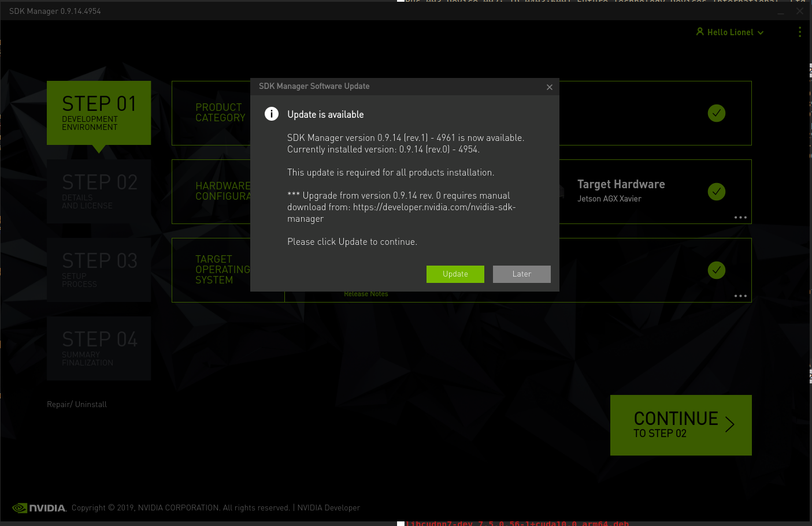Open the Hello Lionel account dropdown
812x526 pixels.
730,32
